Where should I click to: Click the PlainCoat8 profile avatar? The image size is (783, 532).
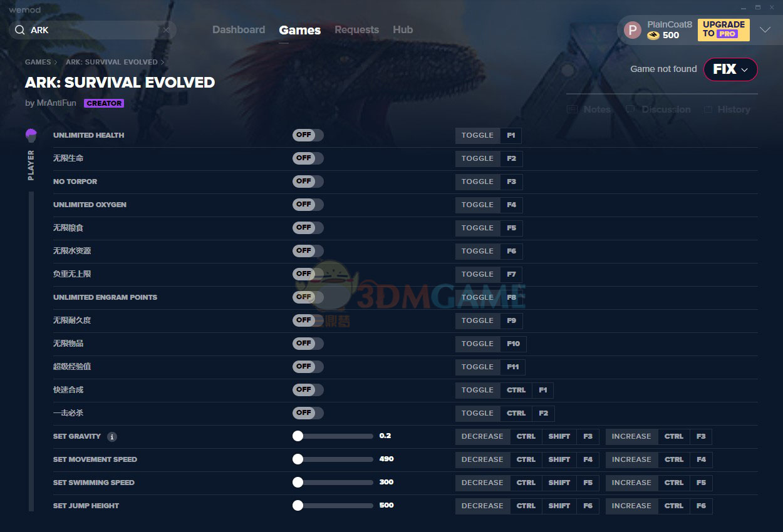[633, 30]
